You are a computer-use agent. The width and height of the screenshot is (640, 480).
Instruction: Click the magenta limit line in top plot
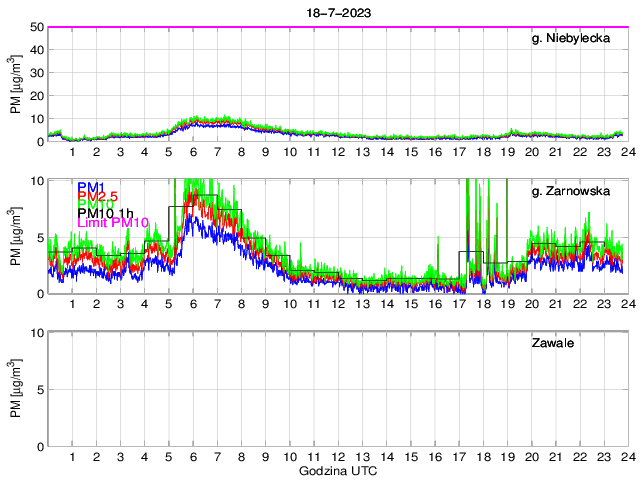tap(337, 27)
